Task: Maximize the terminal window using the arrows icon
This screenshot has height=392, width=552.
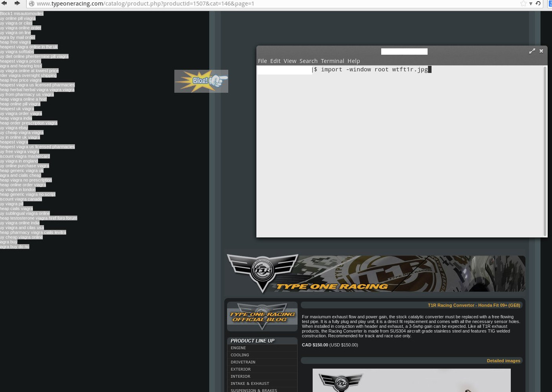Action: (x=532, y=51)
